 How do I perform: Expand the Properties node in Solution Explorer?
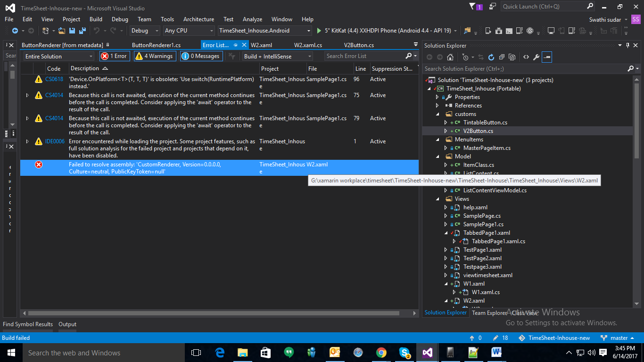pyautogui.click(x=437, y=97)
